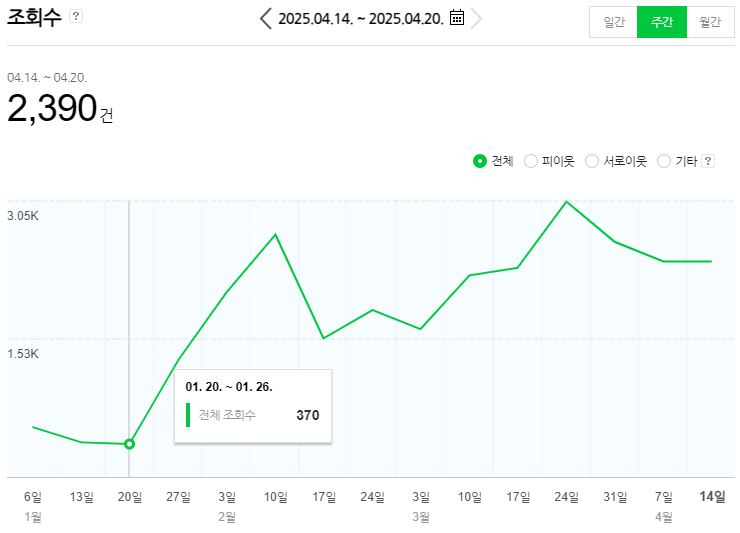The height and width of the screenshot is (533, 740).
Task: Click the date range 2025.04.14. ~ 2025.04.20. text
Action: pyautogui.click(x=361, y=18)
